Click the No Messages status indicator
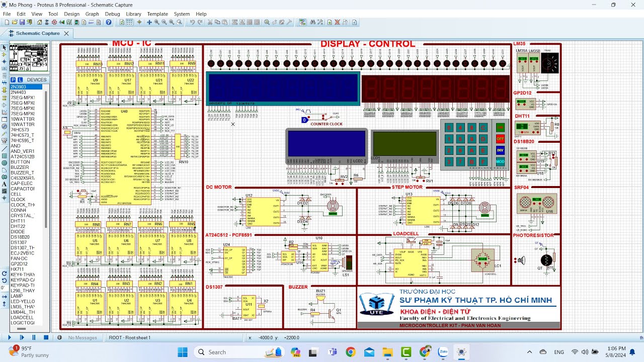Screen dimensions: 644x362 [x=78, y=337]
